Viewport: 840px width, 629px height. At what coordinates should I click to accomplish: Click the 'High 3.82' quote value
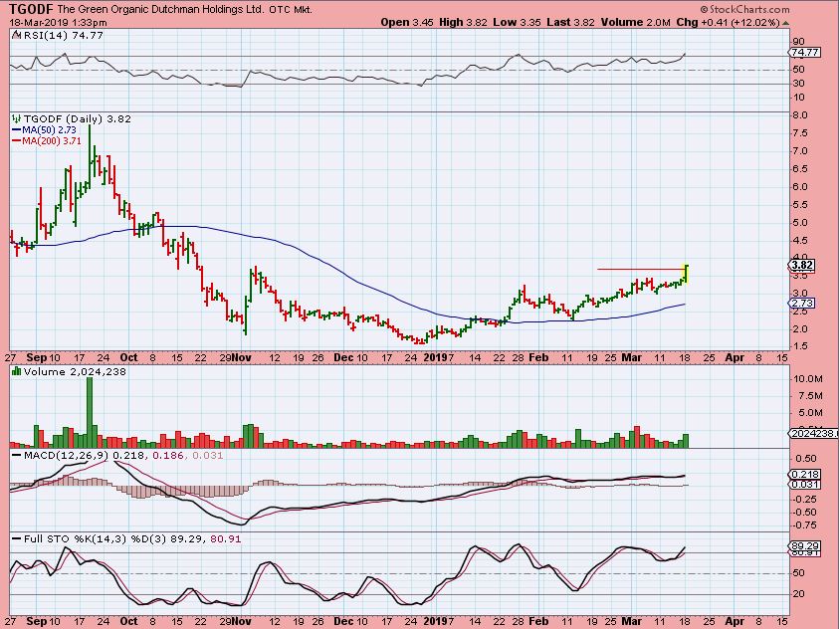click(464, 23)
